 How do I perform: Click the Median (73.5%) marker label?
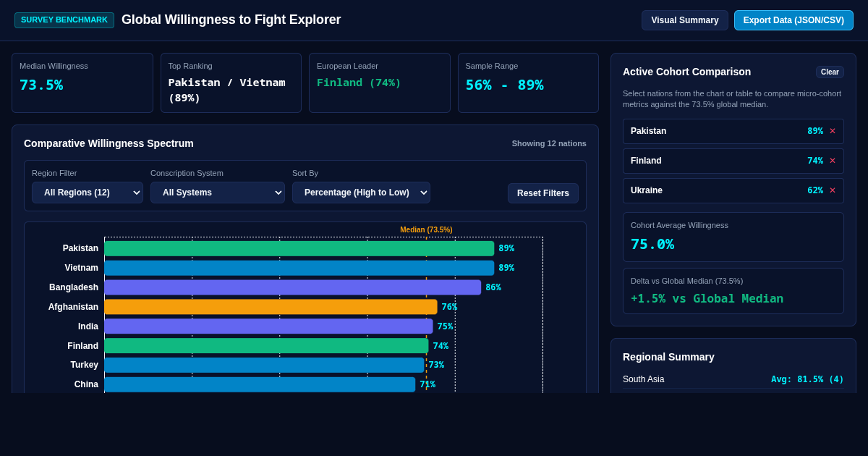pyautogui.click(x=426, y=229)
